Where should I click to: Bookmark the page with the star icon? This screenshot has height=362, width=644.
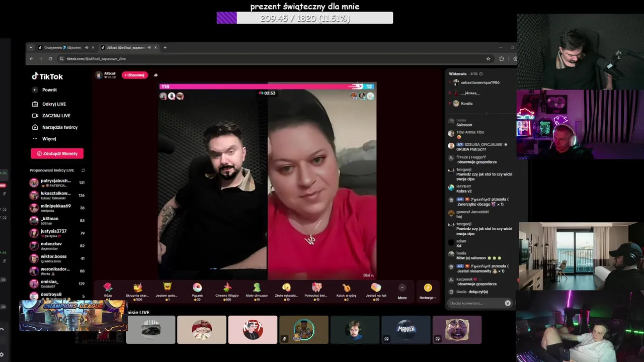click(488, 59)
